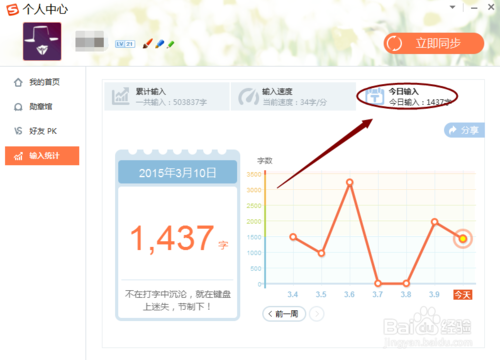Switch to the 输入速度 tab
500x360 pixels.
(293, 96)
